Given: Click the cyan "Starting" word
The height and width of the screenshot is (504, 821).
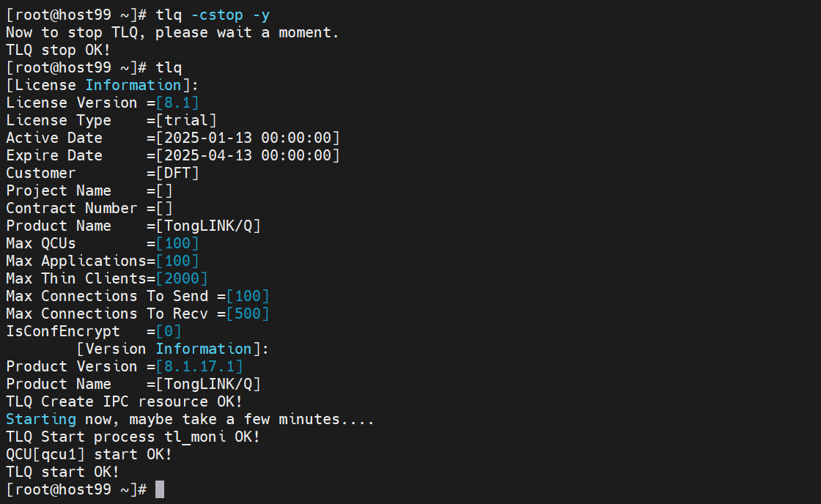Looking at the screenshot, I should [x=41, y=419].
